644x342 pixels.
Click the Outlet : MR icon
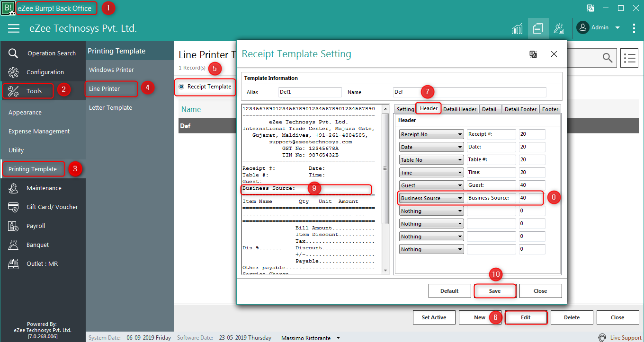(13, 263)
